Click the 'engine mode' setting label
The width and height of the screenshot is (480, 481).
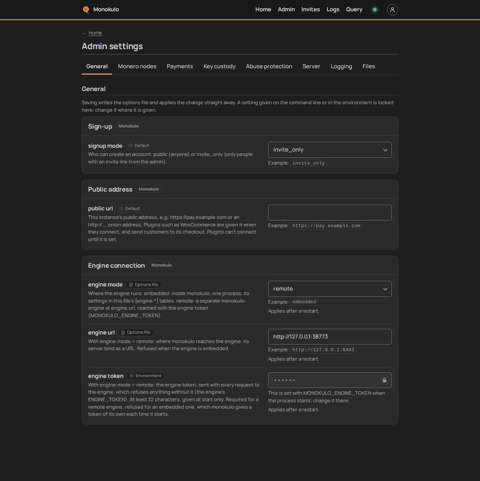(105, 285)
